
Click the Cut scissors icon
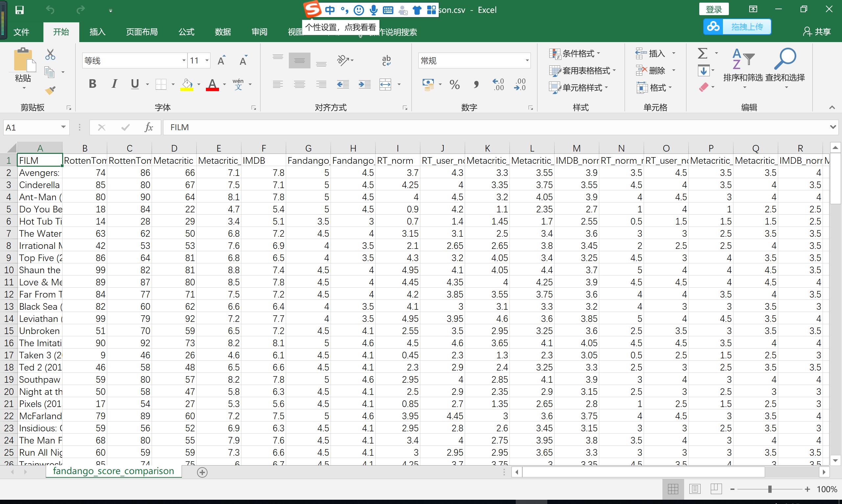[x=50, y=54]
